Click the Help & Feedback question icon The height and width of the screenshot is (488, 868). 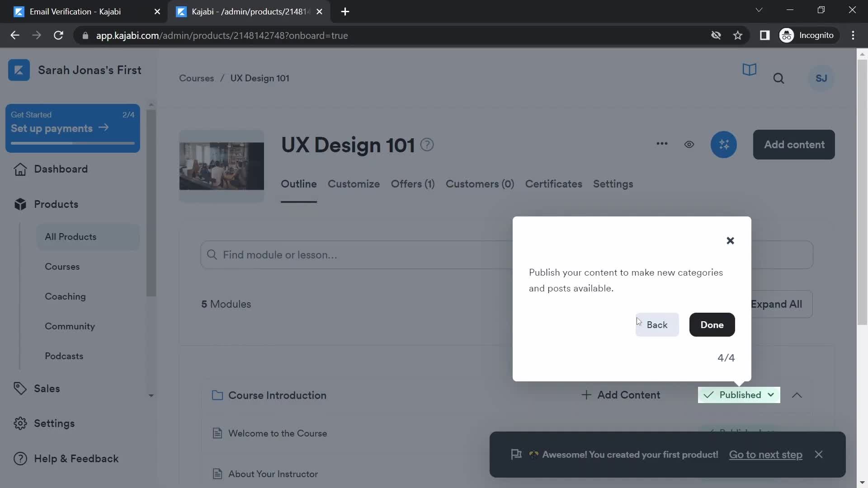[20, 459]
